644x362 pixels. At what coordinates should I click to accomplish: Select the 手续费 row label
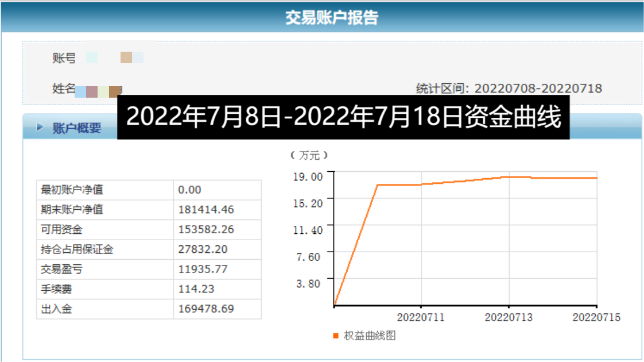56,289
